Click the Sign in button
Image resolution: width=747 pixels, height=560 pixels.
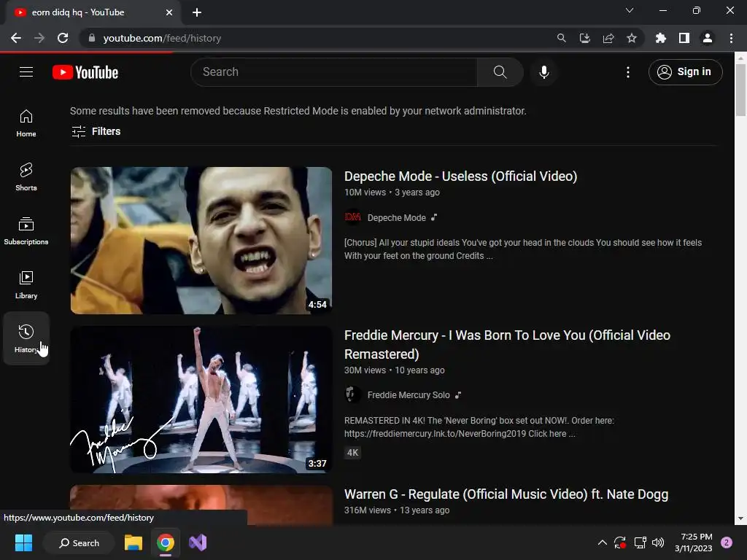(685, 72)
